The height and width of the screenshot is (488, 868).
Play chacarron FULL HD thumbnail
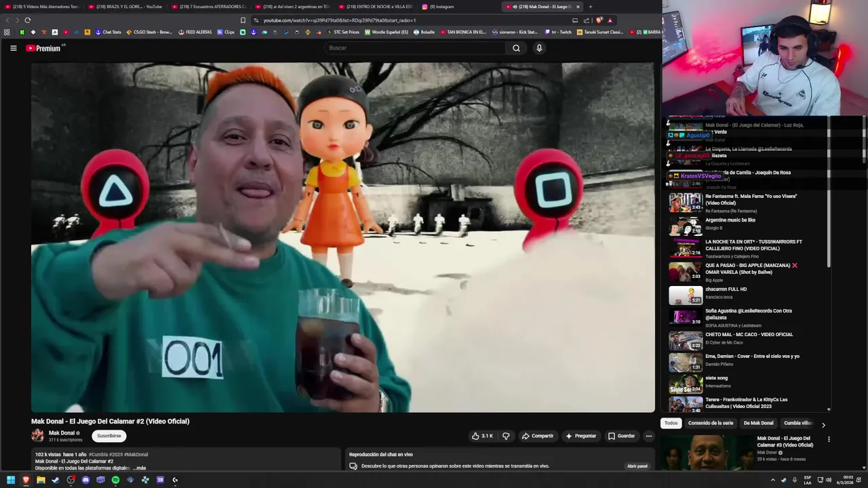686,296
